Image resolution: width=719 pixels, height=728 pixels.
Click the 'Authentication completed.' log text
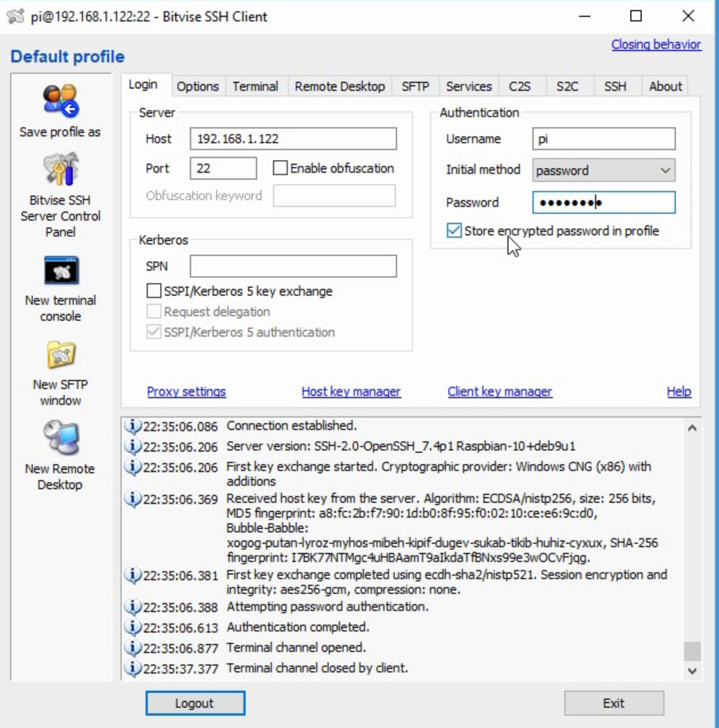click(298, 627)
